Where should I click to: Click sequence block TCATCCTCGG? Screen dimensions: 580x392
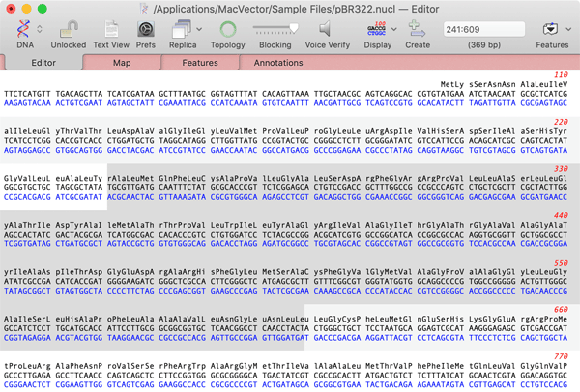(27, 141)
